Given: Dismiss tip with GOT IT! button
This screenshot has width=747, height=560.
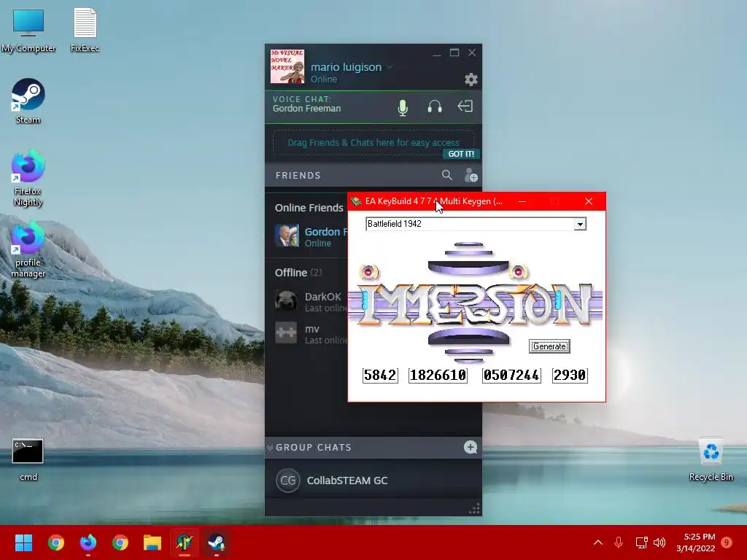Looking at the screenshot, I should coord(461,154).
